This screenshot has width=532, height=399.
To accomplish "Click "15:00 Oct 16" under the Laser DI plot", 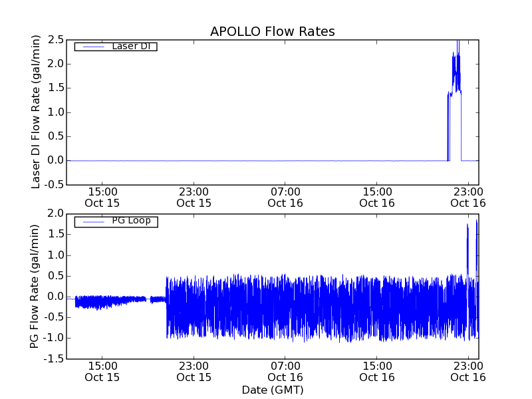I will [377, 198].
